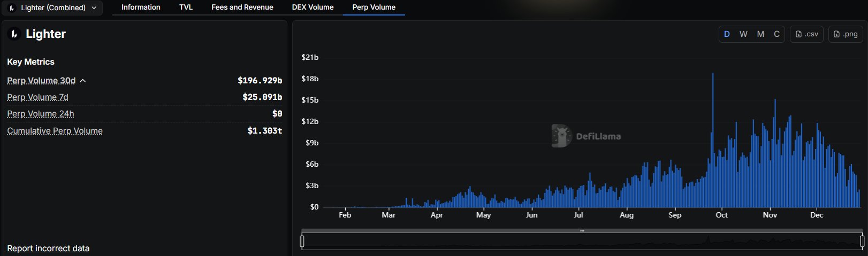Viewport: 868px width, 256px height.
Task: Click the $25.891b value
Action: click(262, 97)
